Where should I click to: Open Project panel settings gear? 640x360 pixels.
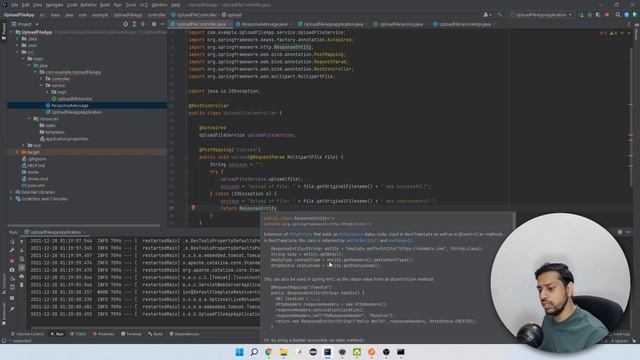point(154,24)
